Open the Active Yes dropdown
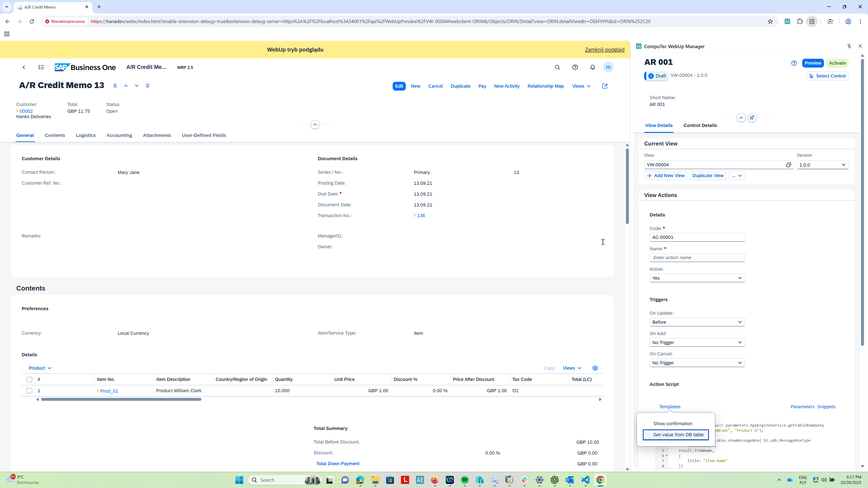 697,278
